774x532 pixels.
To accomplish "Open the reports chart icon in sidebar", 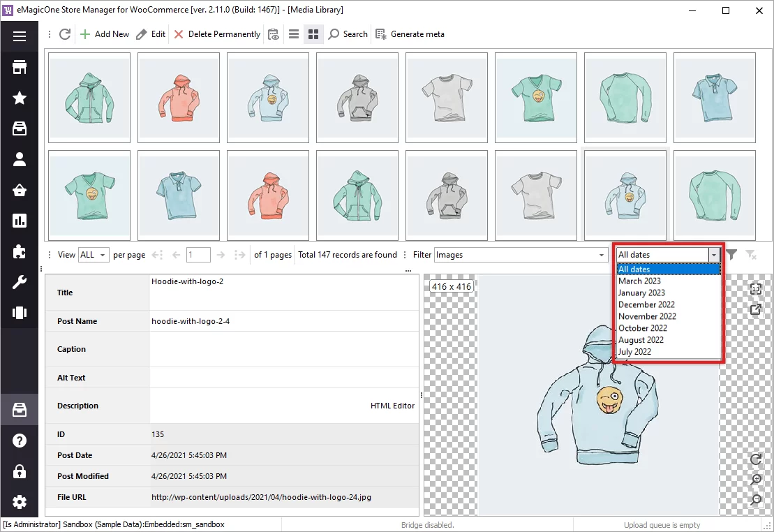I will click(20, 221).
